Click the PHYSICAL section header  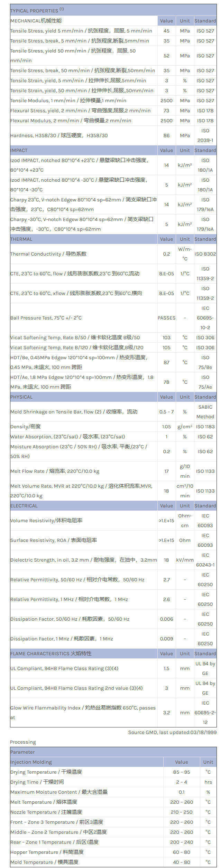click(21, 397)
